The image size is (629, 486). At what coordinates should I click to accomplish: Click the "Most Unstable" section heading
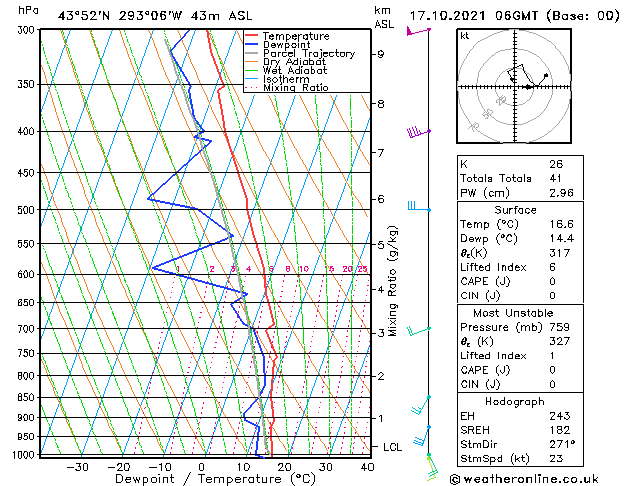(513, 313)
